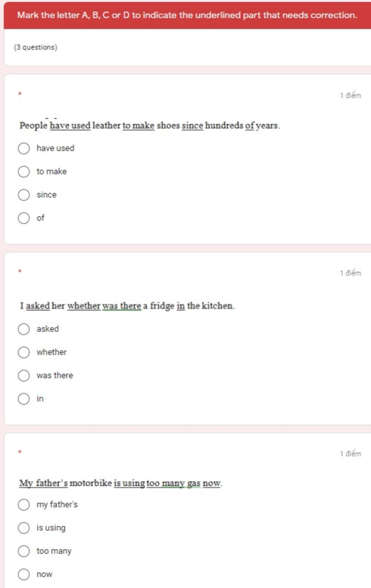The width and height of the screenshot is (371, 588).
Task: Click the red section header banner
Action: (187, 15)
